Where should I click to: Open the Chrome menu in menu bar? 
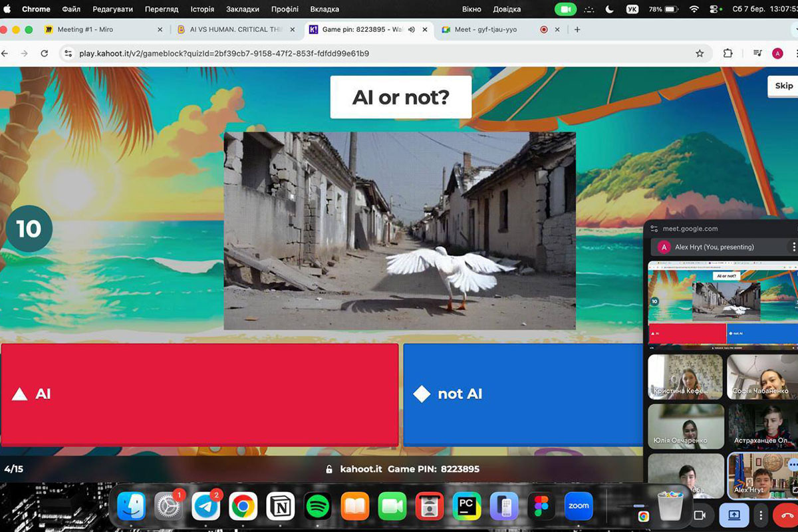pos(36,9)
